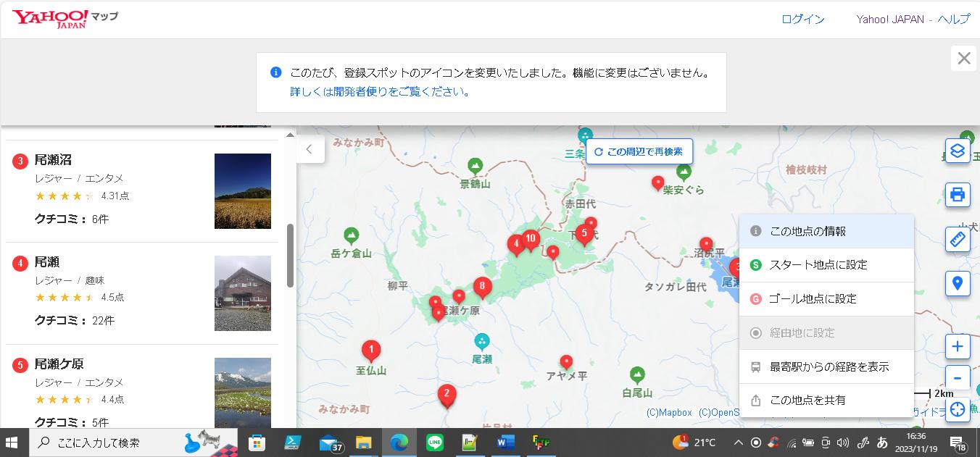Open the 尾瀬沼 result title
Screen dimensions: 980x457
coord(53,160)
